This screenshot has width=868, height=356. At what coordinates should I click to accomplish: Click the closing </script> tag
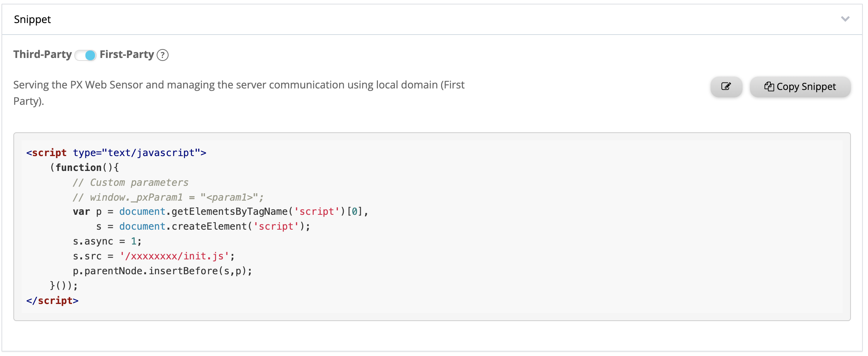pos(52,301)
